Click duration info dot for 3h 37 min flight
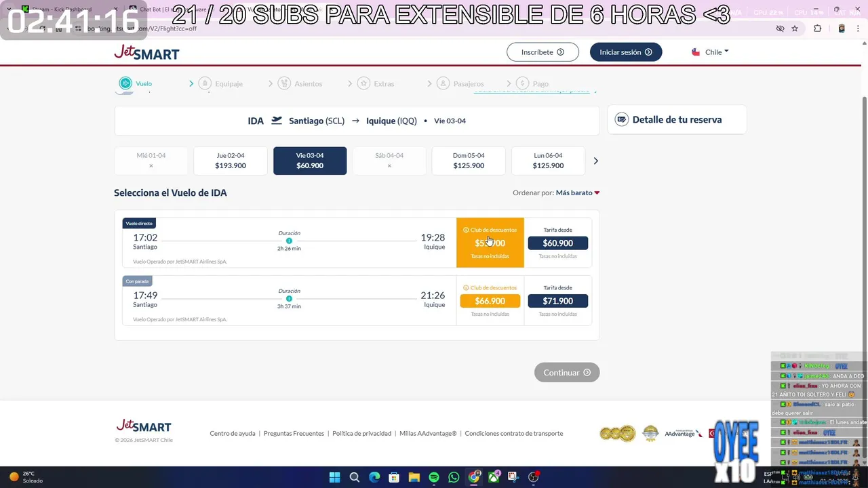Image resolution: width=868 pixels, height=488 pixels. click(x=289, y=298)
